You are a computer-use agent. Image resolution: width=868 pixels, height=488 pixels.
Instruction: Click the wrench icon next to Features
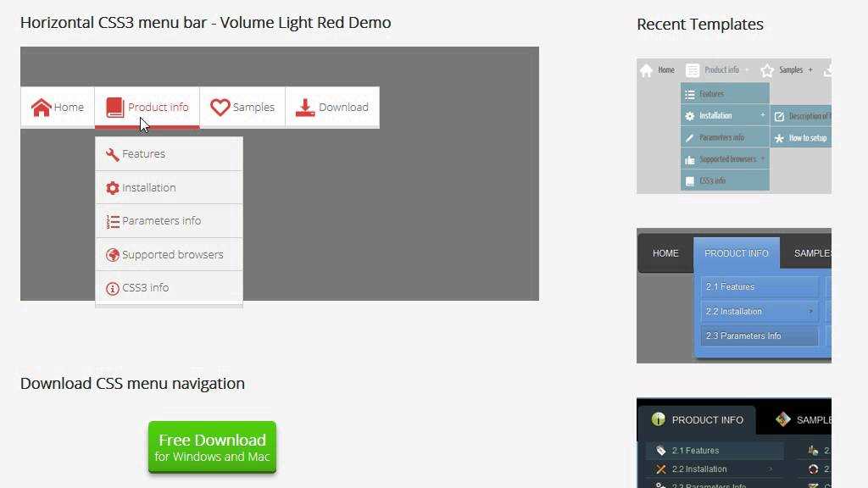pos(113,154)
